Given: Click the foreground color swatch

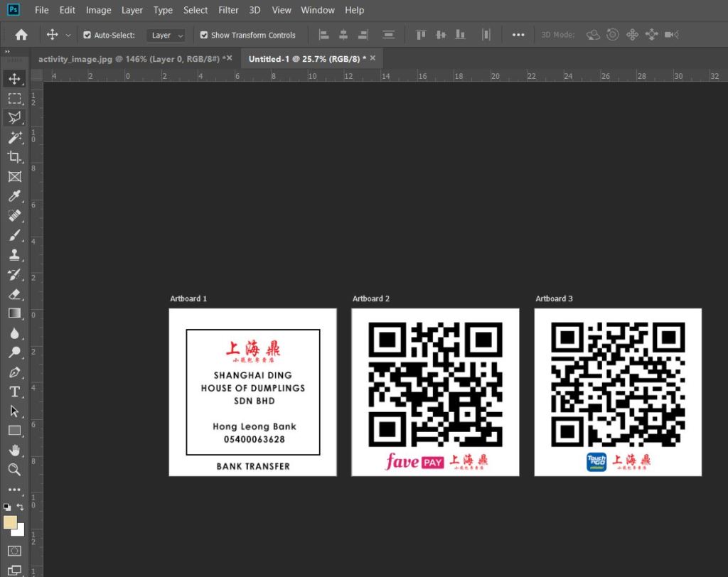Looking at the screenshot, I should 10,522.
